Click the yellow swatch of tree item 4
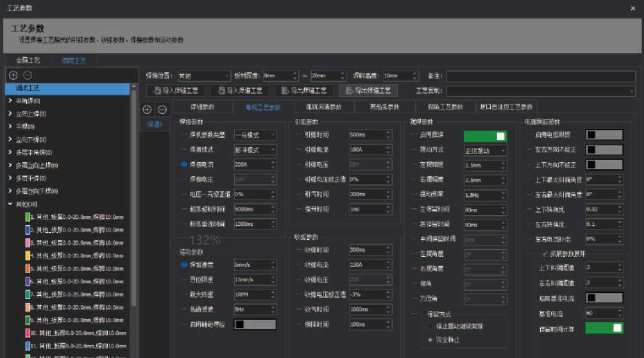644x358 pixels. 27,256
